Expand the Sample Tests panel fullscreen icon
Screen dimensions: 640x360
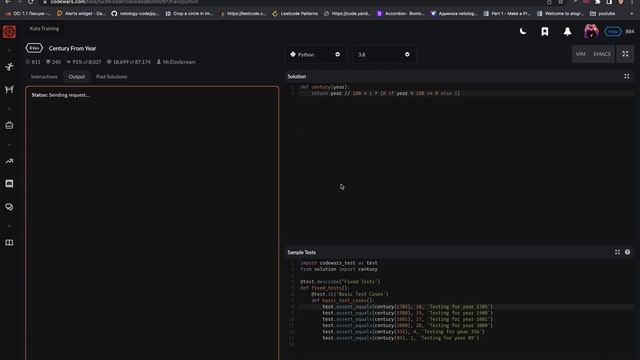(617, 252)
